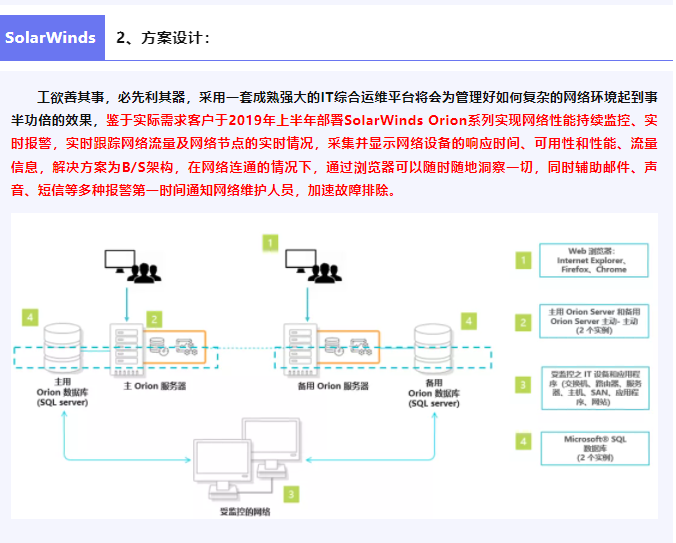Click the green 1 badge beside the Web browser legend

(523, 260)
